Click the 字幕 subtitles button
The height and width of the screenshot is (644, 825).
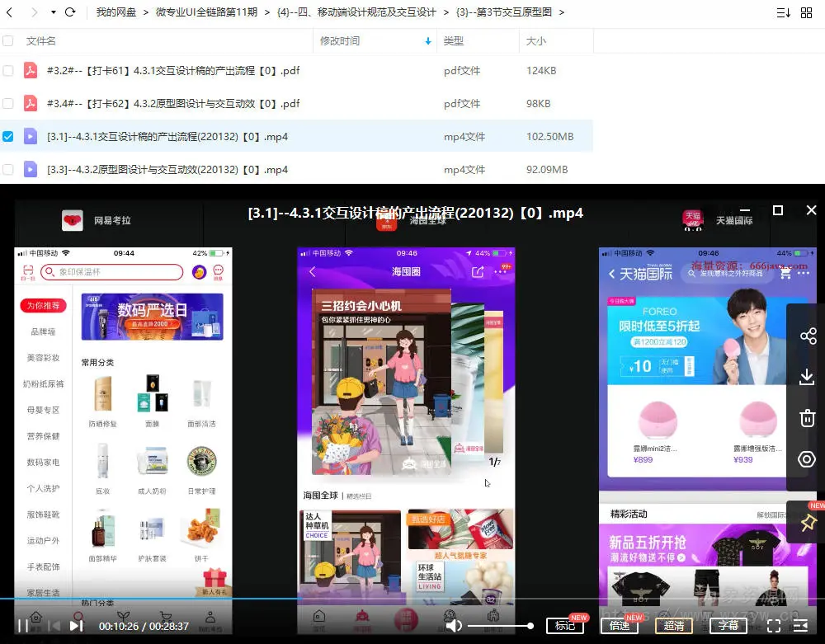pyautogui.click(x=728, y=626)
